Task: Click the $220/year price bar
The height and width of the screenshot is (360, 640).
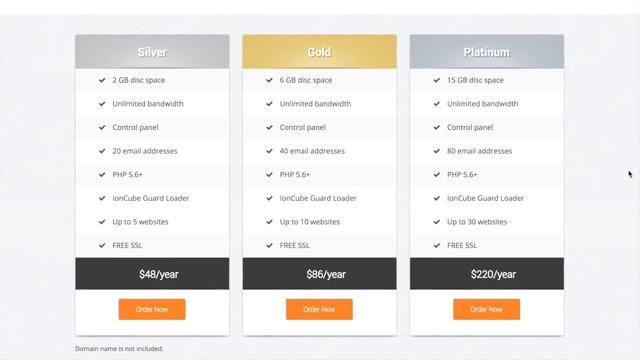Action: 487,274
